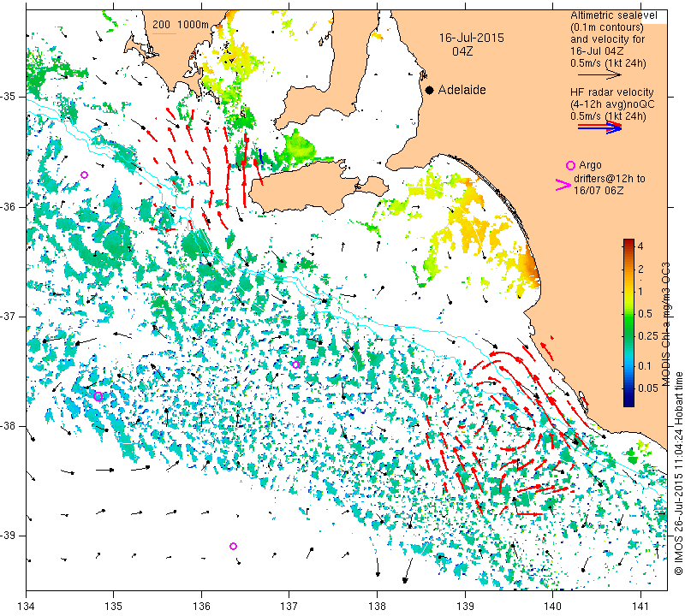The height and width of the screenshot is (616, 685).
Task: Click the '(0.1m contours)' legend line
Action: [x=607, y=27]
